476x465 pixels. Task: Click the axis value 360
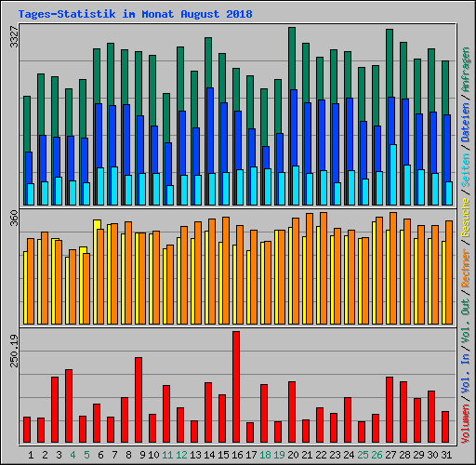15,218
